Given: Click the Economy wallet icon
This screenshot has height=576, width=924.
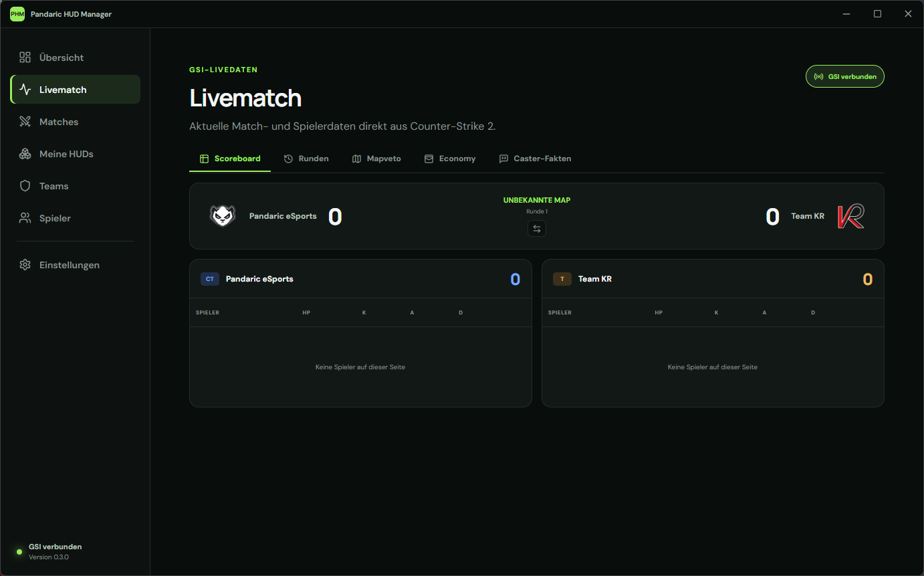Looking at the screenshot, I should [429, 159].
